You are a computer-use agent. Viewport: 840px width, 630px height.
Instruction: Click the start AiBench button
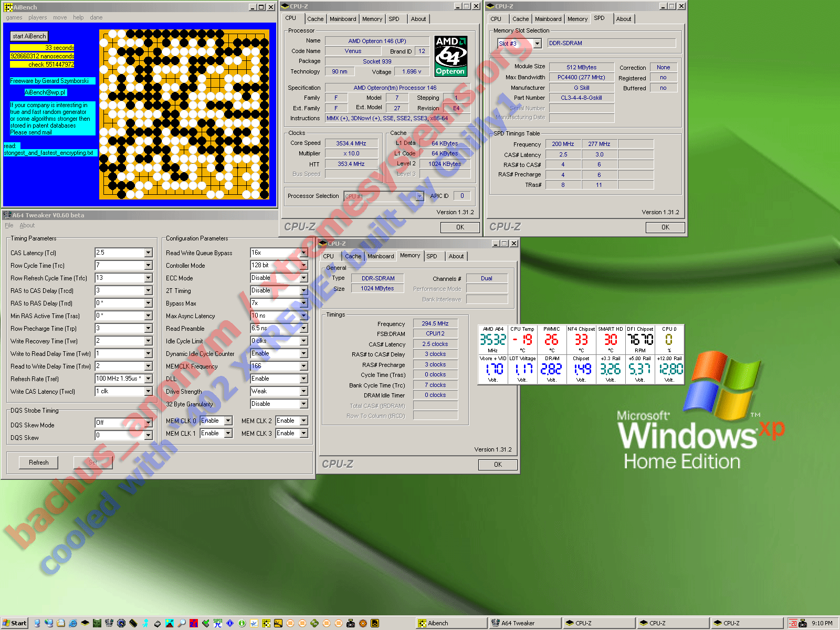click(29, 36)
